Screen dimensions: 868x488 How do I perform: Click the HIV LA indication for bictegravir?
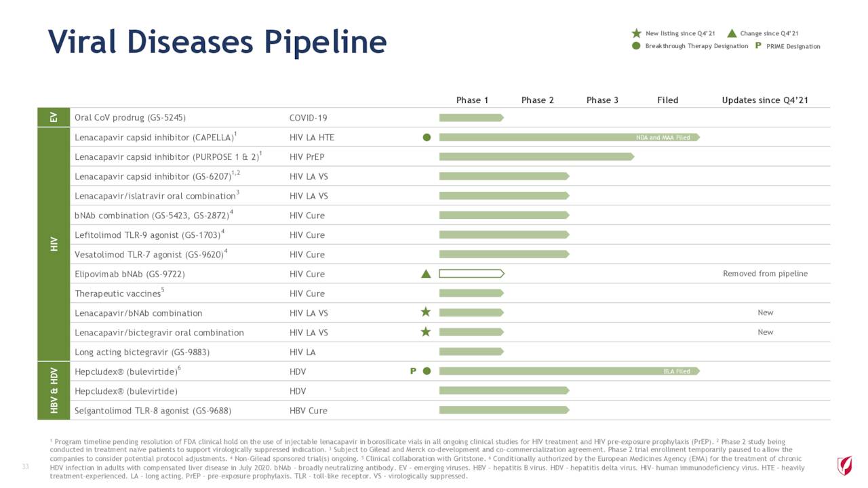pos(302,352)
